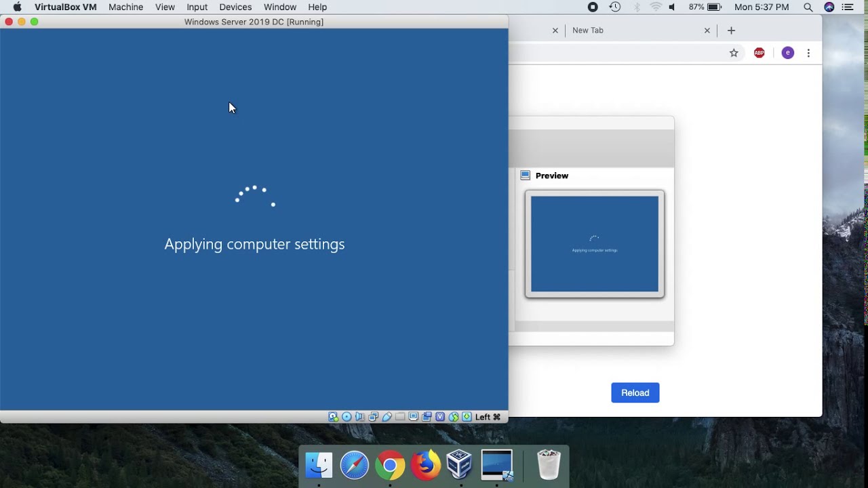The width and height of the screenshot is (868, 488).
Task: Open the Trash in the Dock
Action: click(x=549, y=465)
